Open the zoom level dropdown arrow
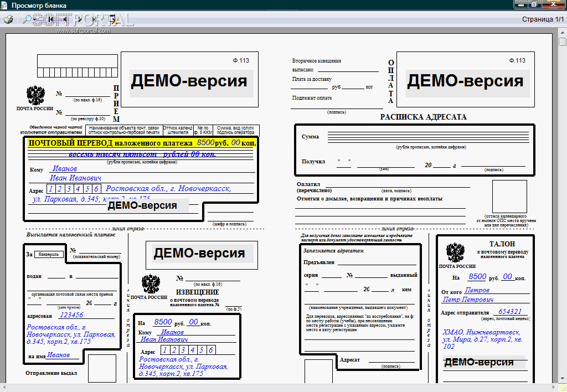The width and height of the screenshot is (567, 392). point(35,19)
